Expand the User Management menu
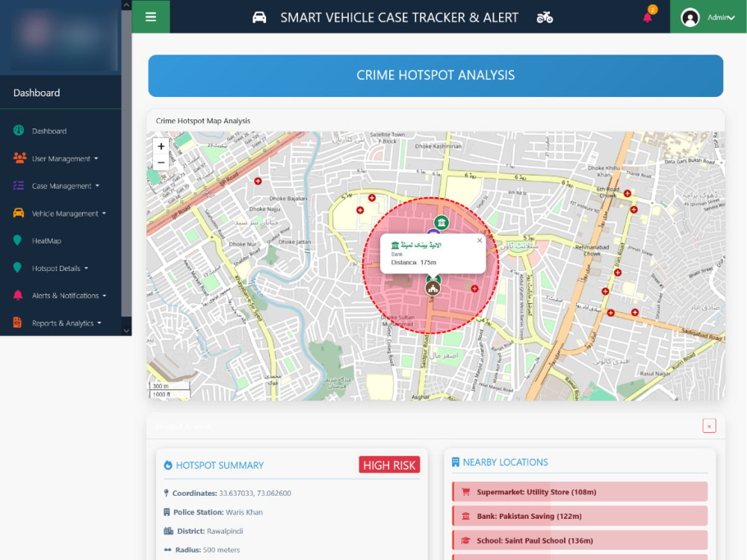 pyautogui.click(x=65, y=158)
